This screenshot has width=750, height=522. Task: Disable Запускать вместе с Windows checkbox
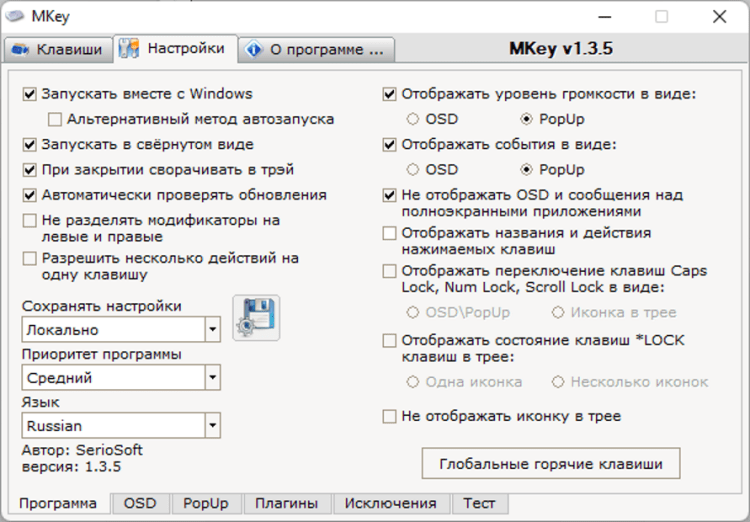[x=29, y=94]
